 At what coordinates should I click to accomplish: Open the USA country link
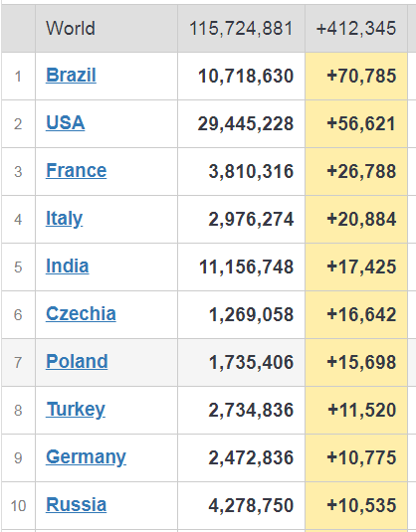[66, 123]
